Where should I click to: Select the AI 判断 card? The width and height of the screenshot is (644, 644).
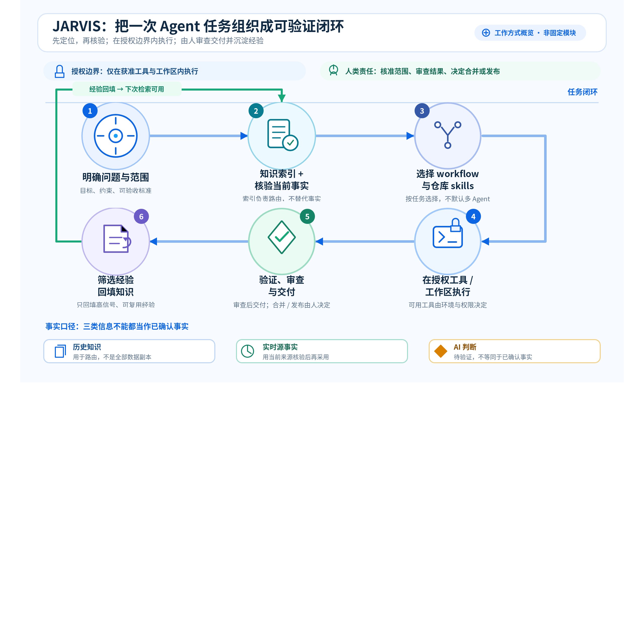tap(515, 351)
